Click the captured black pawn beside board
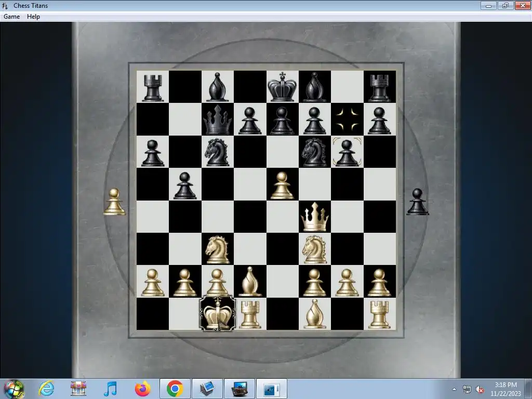This screenshot has width=532, height=399. [418, 202]
